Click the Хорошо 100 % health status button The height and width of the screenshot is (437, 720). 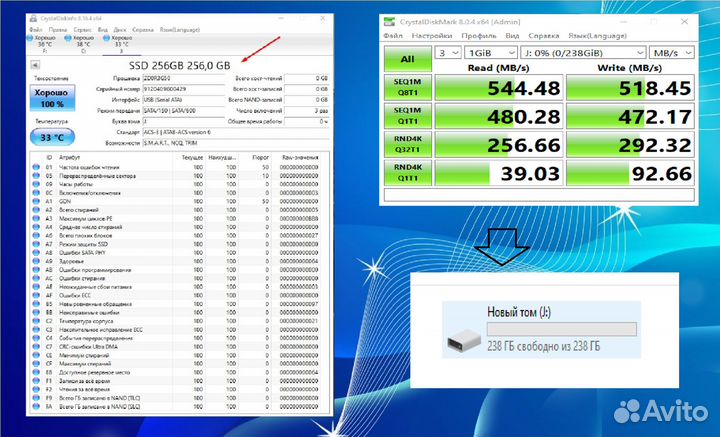click(x=52, y=98)
